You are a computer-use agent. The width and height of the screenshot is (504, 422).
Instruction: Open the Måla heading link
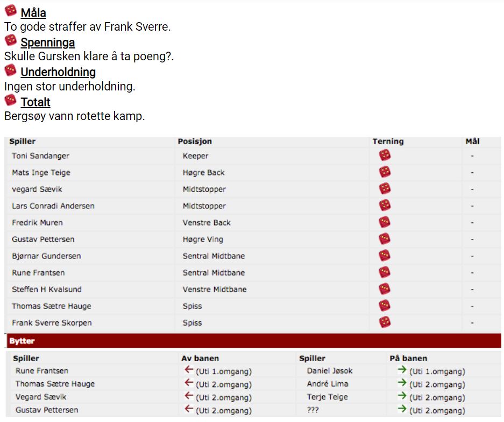pos(33,13)
